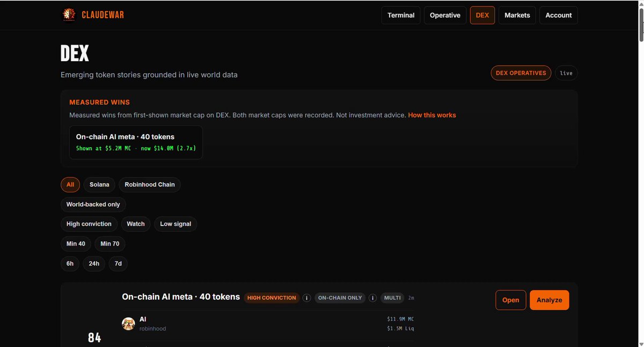Filter tokens by Solana

pos(99,184)
